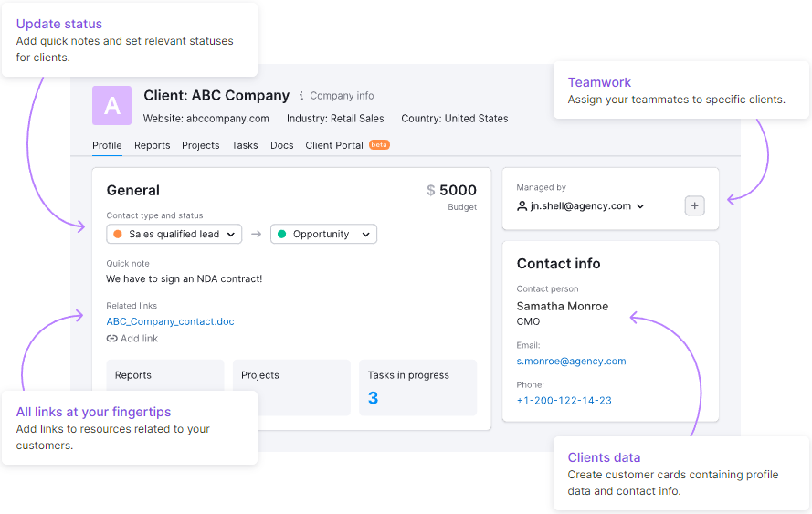Click the 5000 budget value

458,191
